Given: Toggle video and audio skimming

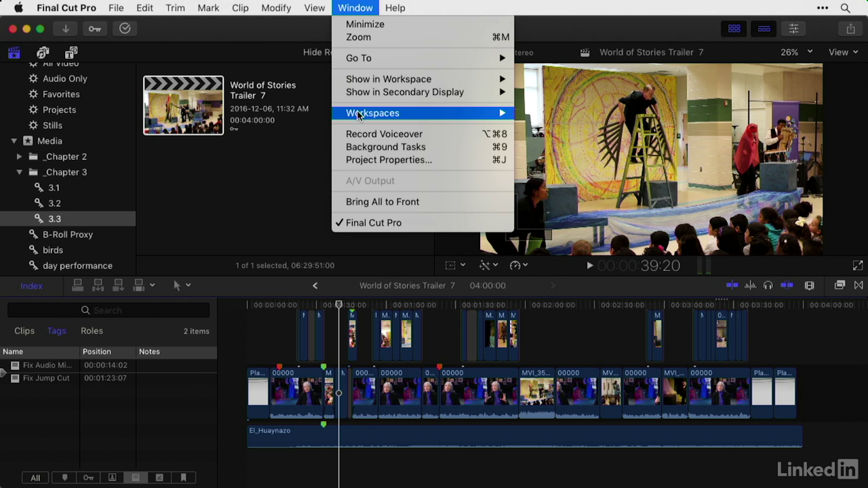Looking at the screenshot, I should coord(732,285).
